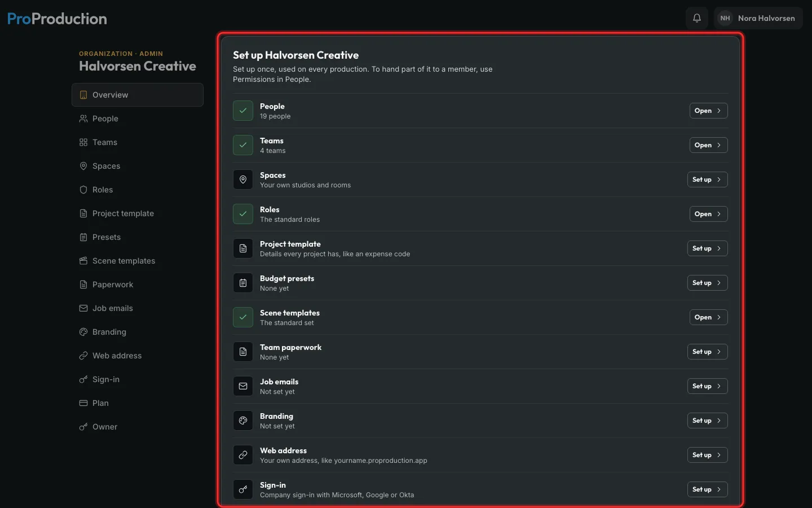The image size is (812, 508).
Task: Select Project template in the sidebar
Action: click(138, 213)
